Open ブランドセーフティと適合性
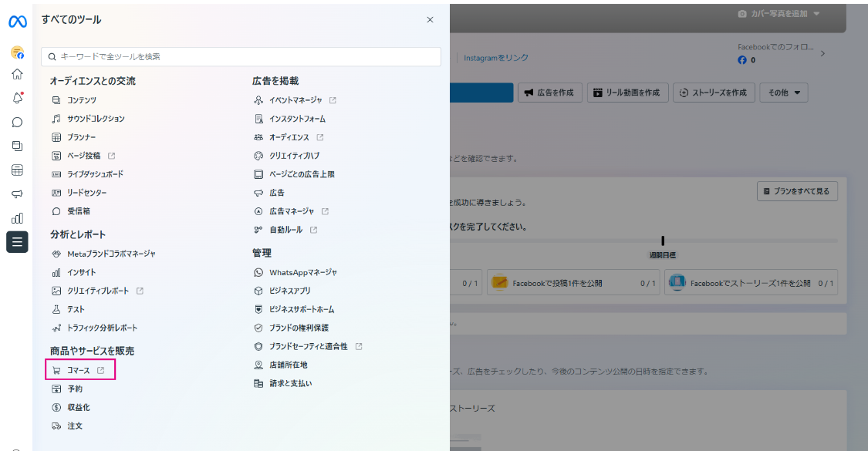Viewport: 868px width, 451px height. point(308,346)
